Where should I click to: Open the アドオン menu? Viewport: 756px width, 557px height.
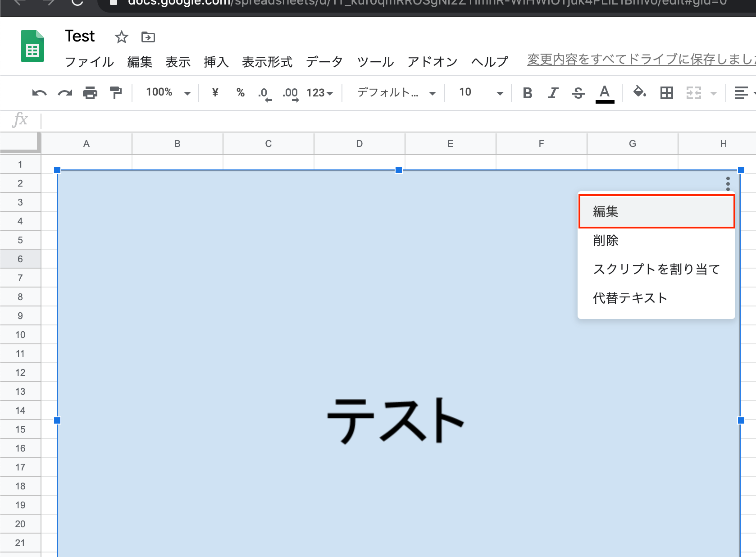click(433, 62)
